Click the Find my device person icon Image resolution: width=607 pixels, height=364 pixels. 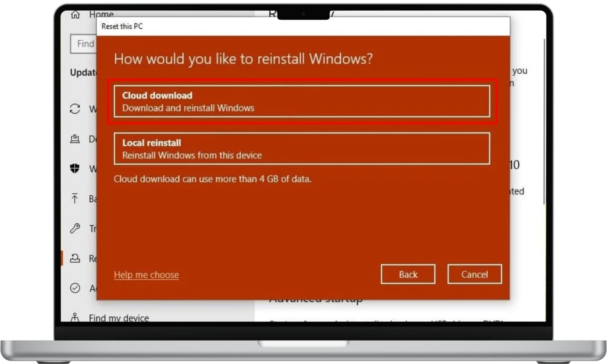pyautogui.click(x=75, y=318)
